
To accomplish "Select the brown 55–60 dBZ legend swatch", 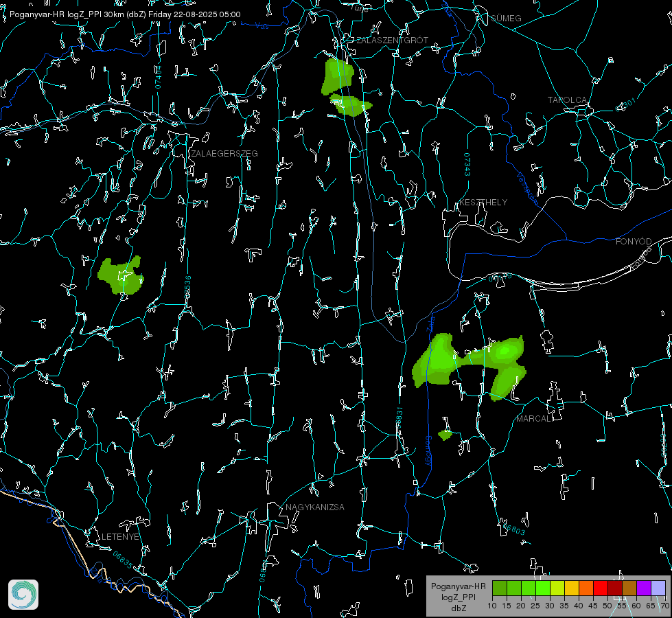I will pos(629,588).
